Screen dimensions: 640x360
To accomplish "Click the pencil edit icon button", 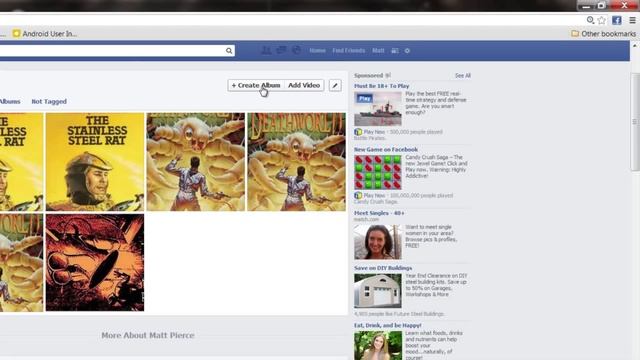I will 335,85.
